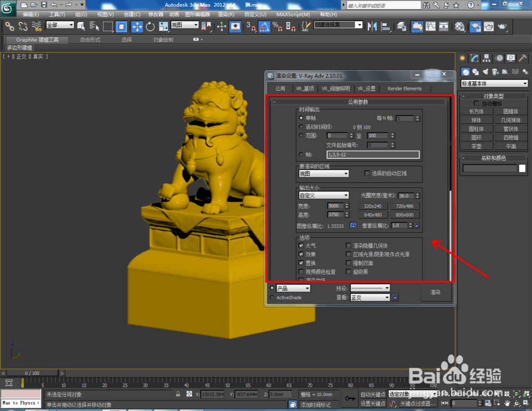Click the Render button in dialog

[x=436, y=292]
